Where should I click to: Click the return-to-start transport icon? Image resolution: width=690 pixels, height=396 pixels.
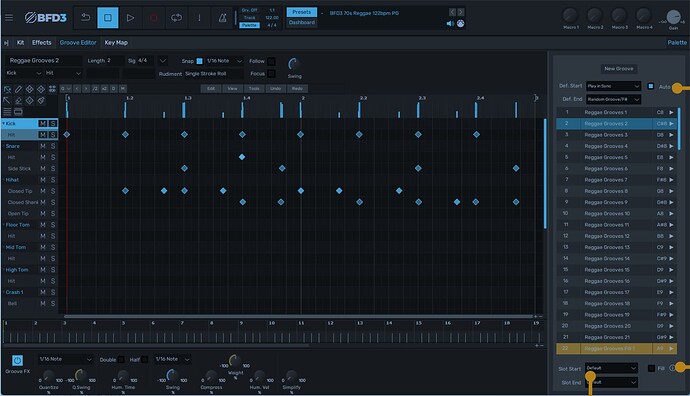click(x=85, y=18)
